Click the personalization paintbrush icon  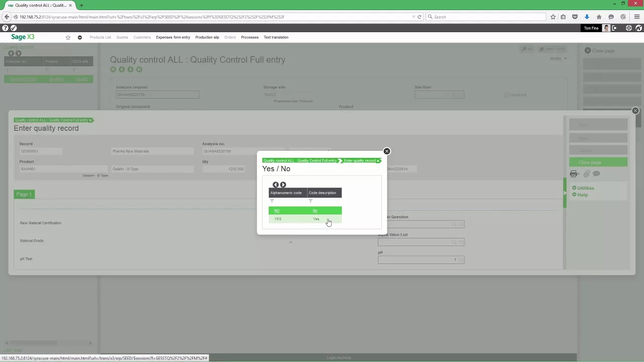click(14, 28)
